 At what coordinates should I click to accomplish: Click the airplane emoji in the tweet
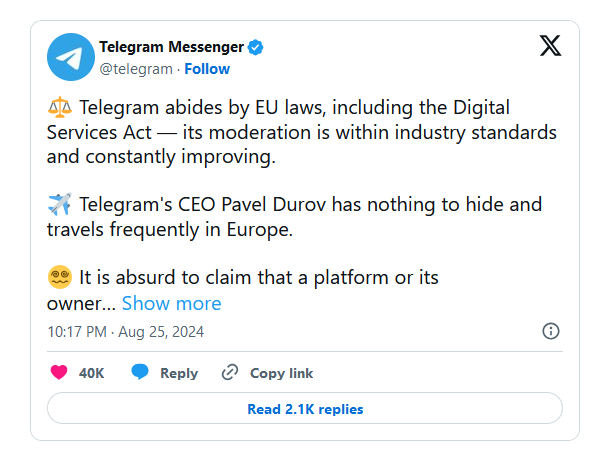59,205
